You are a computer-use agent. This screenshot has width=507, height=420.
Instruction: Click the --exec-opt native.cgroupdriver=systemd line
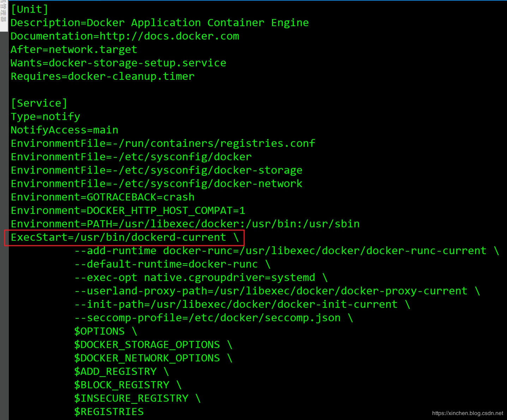tap(201, 278)
